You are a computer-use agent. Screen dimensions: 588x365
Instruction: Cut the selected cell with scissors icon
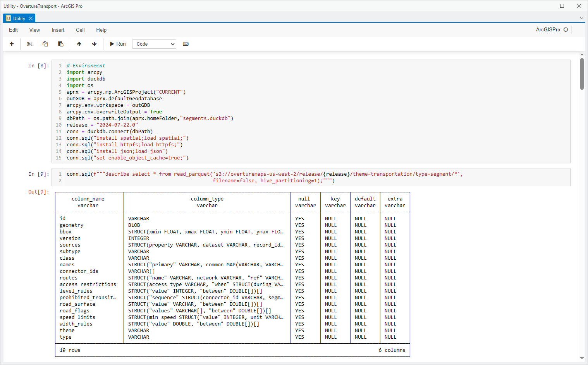30,44
